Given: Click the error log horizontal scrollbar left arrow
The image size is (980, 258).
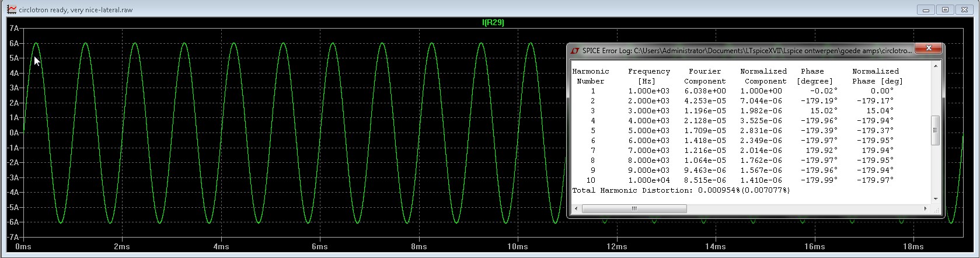Looking at the screenshot, I should (576, 208).
